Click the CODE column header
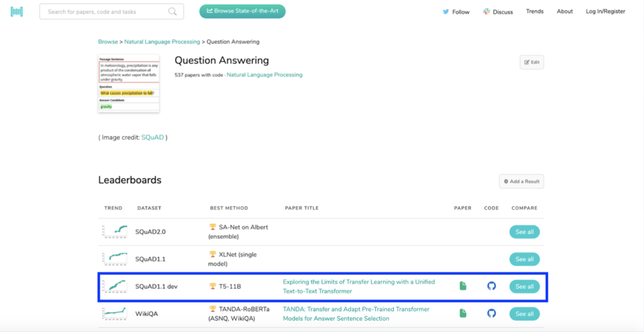644x332 pixels. [x=491, y=208]
